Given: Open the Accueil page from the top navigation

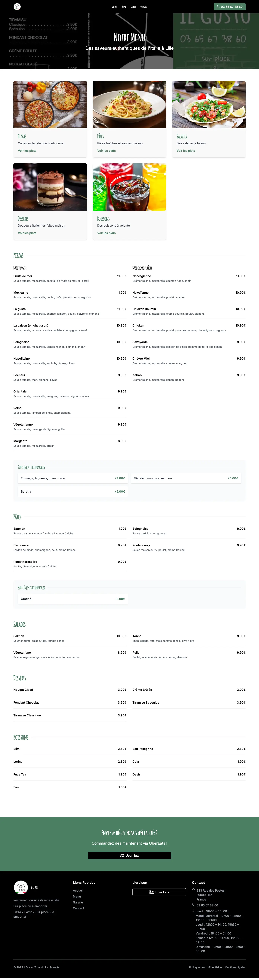Looking at the screenshot, I should (115, 7).
